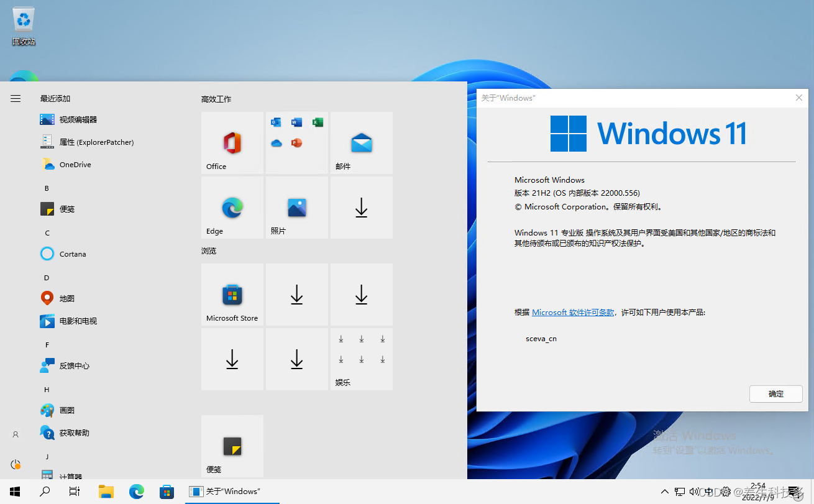Open the Recycle Bin (回收站) desktop icon
Image resolution: width=814 pixels, height=504 pixels.
tap(24, 27)
